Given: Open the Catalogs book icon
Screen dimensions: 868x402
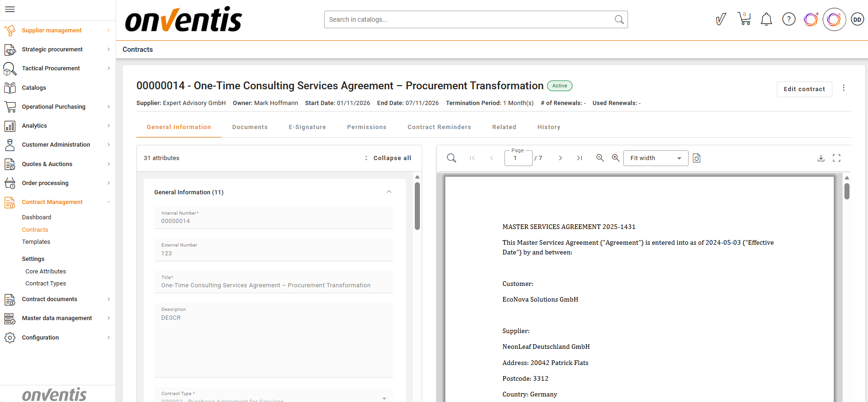Looking at the screenshot, I should pyautogui.click(x=10, y=88).
